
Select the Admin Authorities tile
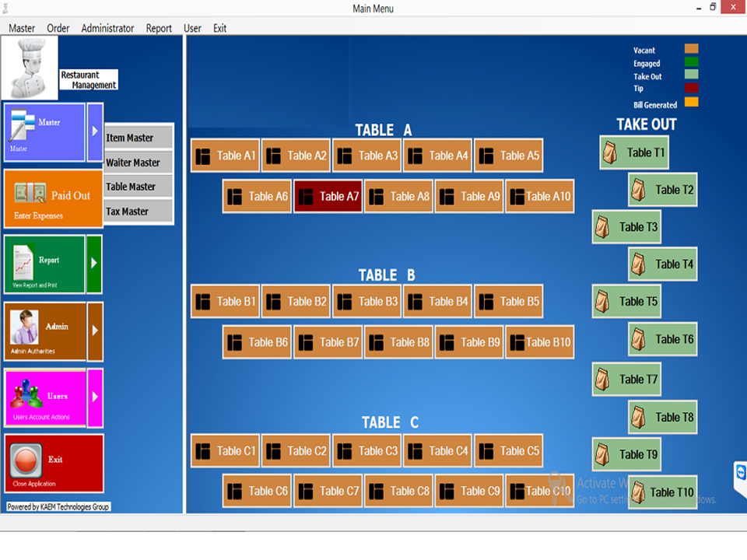(x=44, y=332)
